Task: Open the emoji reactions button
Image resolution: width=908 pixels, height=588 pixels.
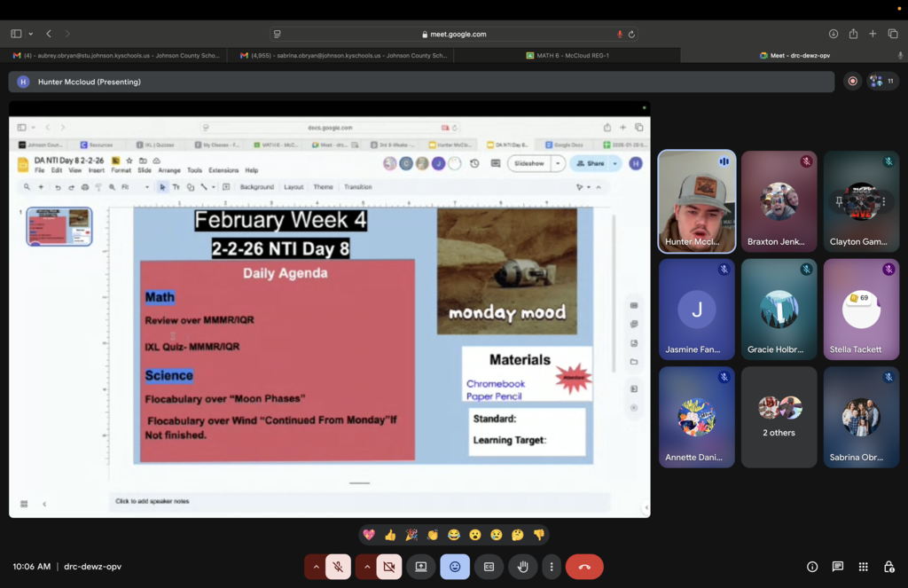Action: tap(455, 567)
